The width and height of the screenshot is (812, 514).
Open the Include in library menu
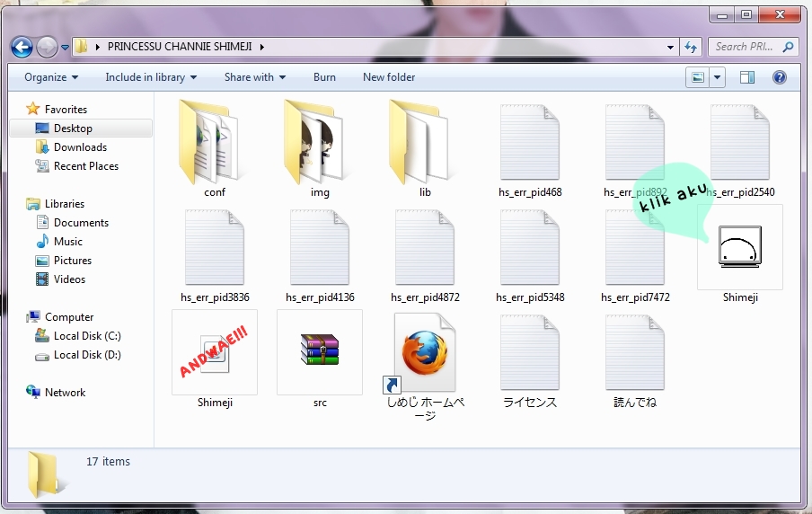[x=151, y=77]
